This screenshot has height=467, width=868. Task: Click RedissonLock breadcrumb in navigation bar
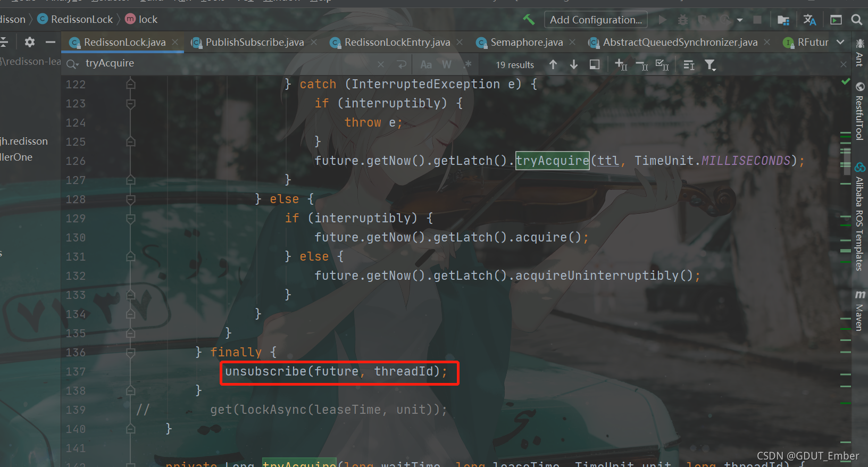click(x=75, y=20)
